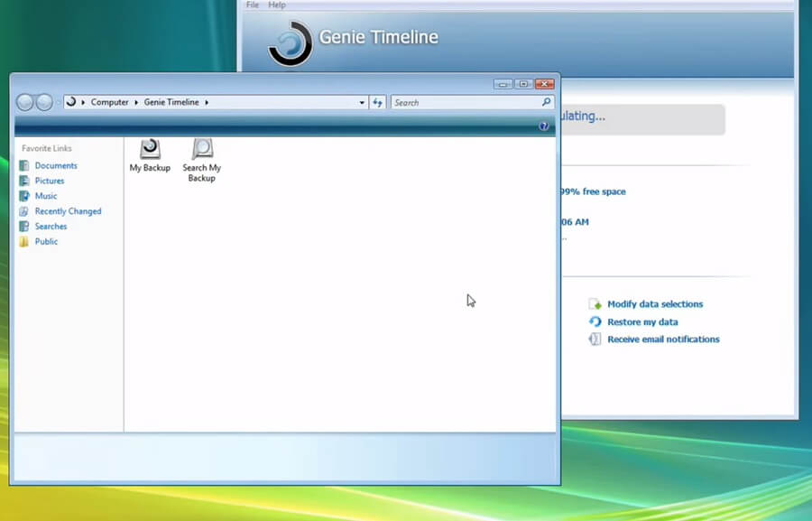Open address bar history dropdown arrow
The height and width of the screenshot is (521, 812).
coord(362,103)
